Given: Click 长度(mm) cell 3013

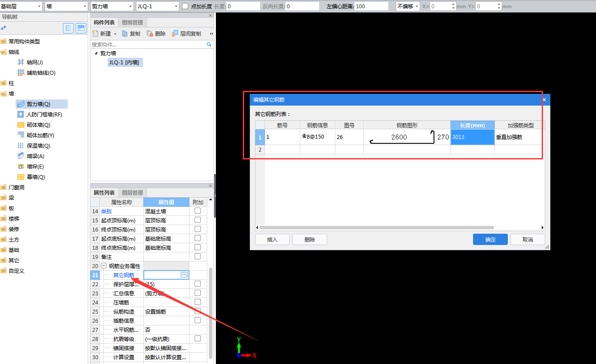Looking at the screenshot, I should point(473,137).
